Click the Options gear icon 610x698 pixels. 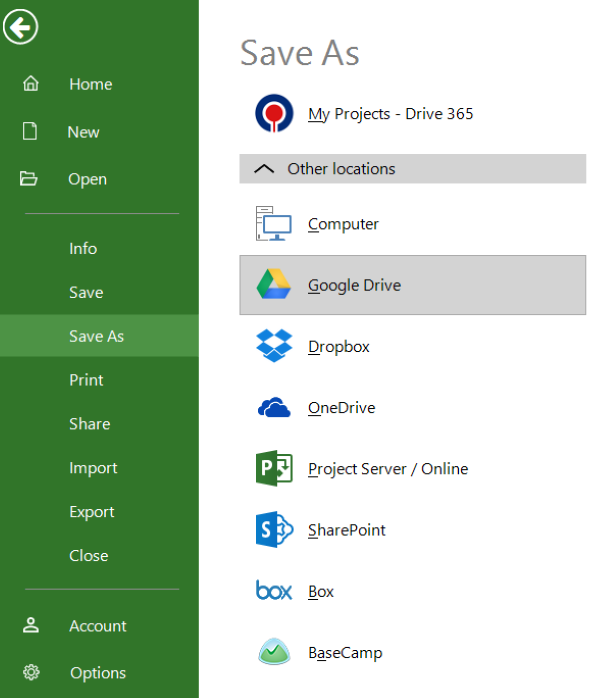point(31,672)
